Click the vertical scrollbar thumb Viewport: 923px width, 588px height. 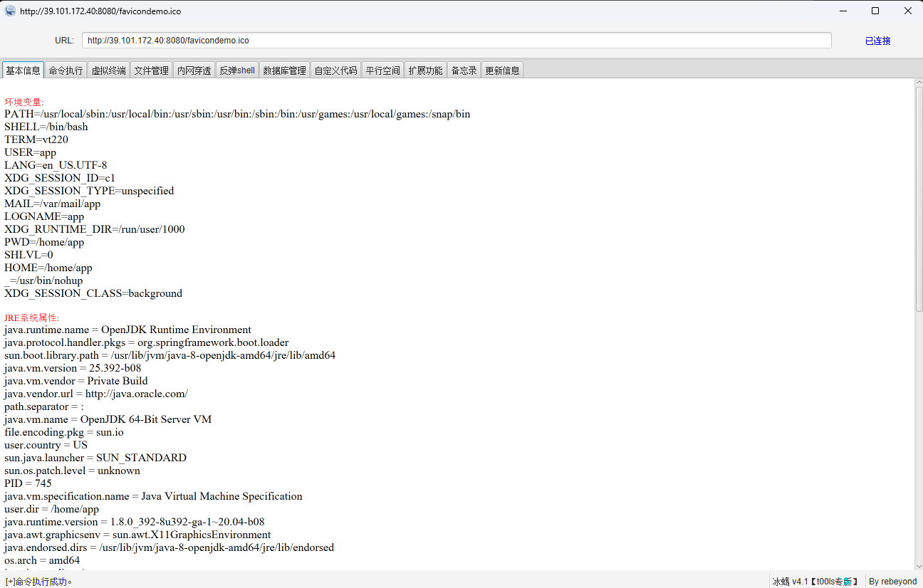click(919, 200)
